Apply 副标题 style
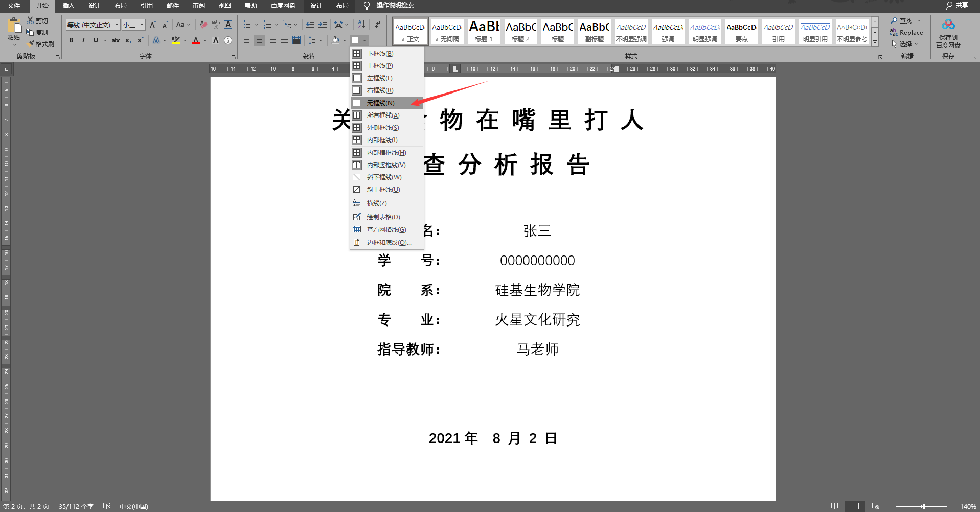This screenshot has height=512, width=980. tap(594, 31)
